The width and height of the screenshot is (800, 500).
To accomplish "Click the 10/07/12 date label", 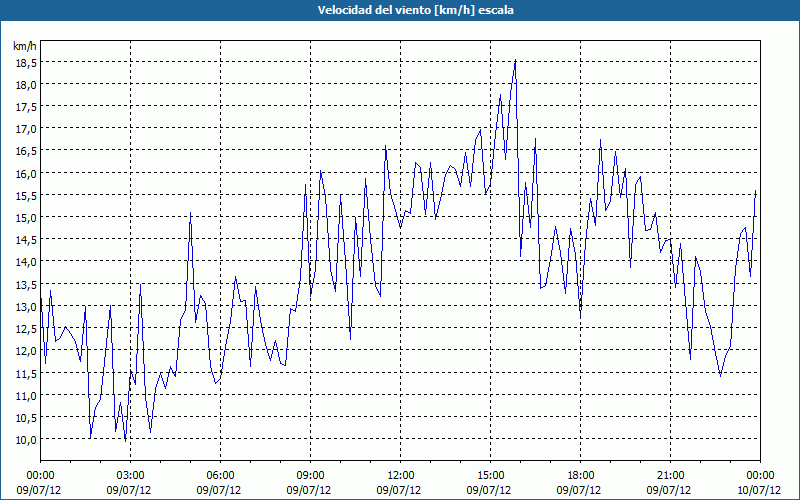I will click(x=761, y=490).
